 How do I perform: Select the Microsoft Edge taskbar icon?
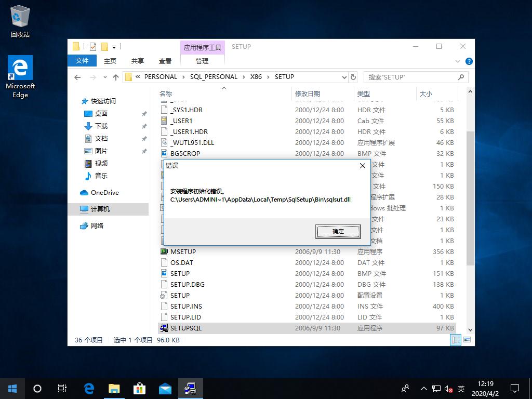pos(88,388)
